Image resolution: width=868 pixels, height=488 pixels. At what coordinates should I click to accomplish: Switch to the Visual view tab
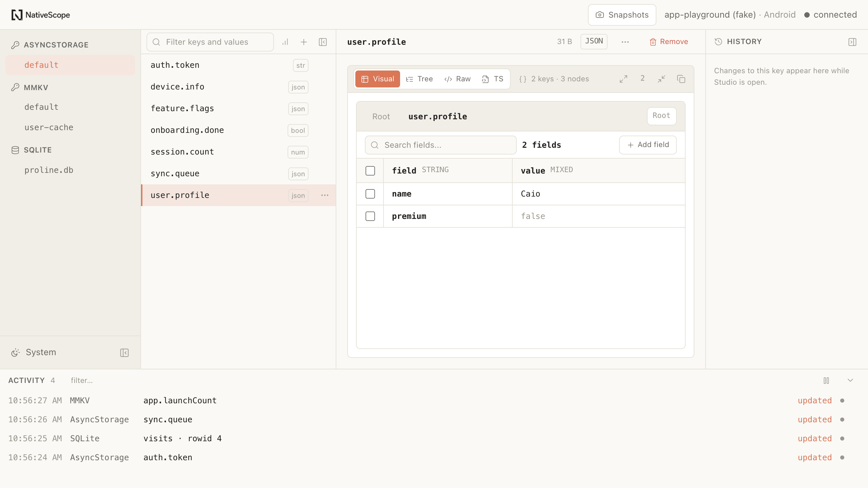(x=378, y=79)
